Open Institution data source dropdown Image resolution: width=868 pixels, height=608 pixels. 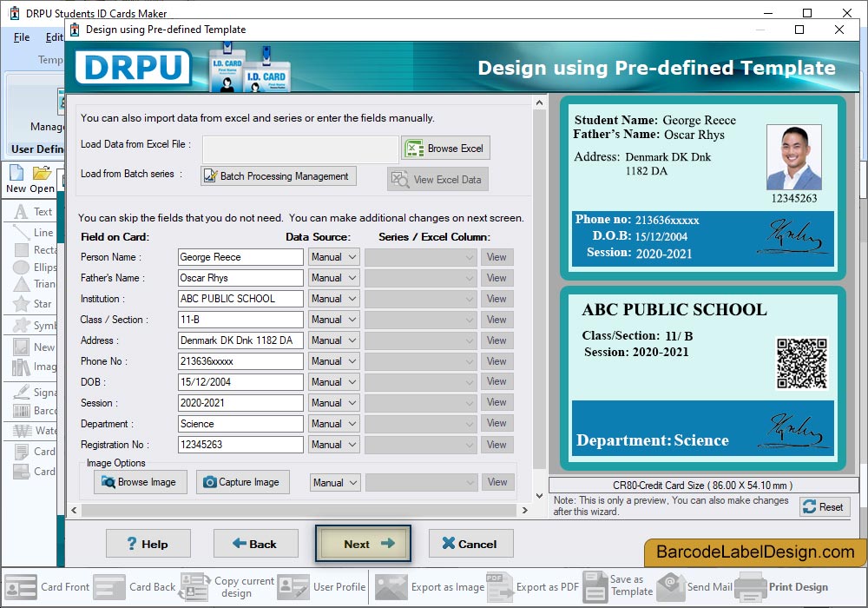pyautogui.click(x=334, y=299)
